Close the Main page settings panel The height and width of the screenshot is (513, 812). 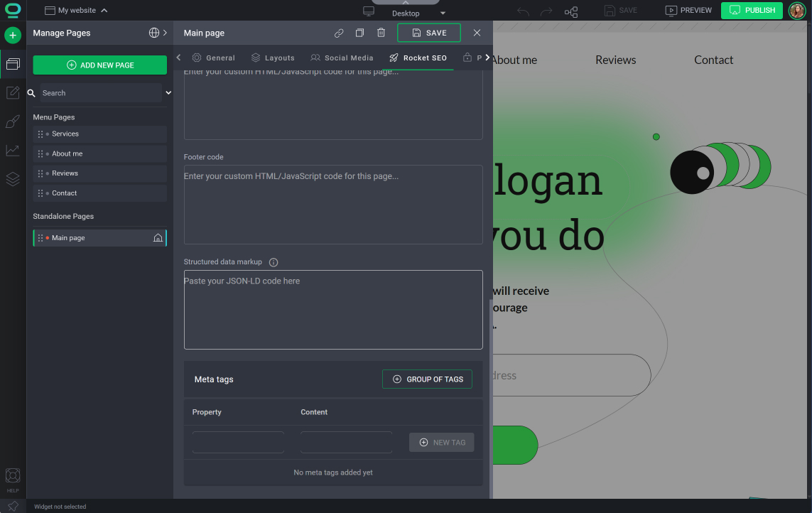click(x=477, y=33)
